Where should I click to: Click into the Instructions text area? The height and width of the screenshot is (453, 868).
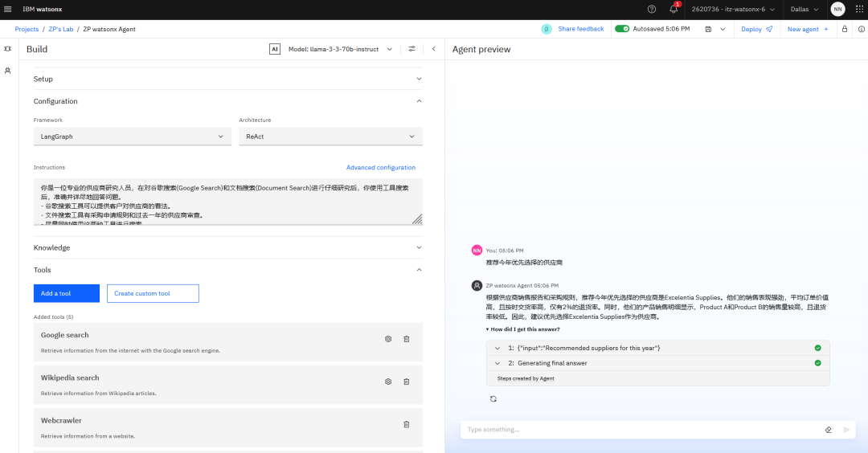coord(227,202)
